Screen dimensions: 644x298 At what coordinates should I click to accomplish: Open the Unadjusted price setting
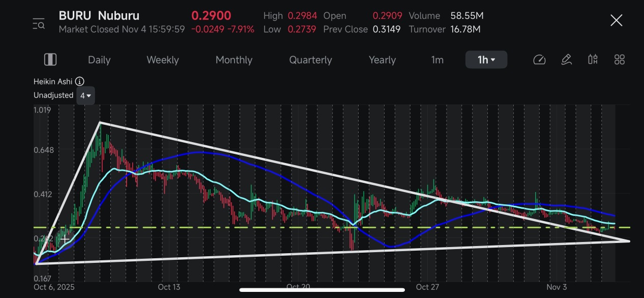(53, 95)
